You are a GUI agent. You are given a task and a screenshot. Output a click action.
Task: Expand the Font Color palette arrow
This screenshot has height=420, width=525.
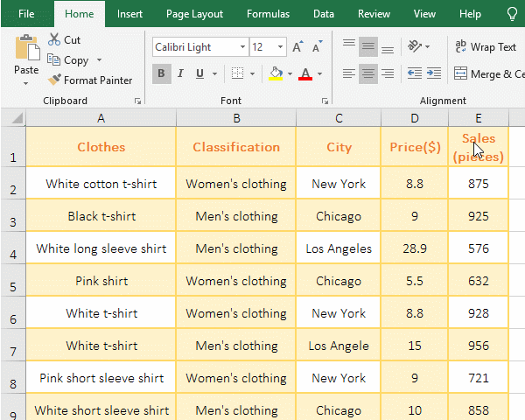tap(319, 73)
